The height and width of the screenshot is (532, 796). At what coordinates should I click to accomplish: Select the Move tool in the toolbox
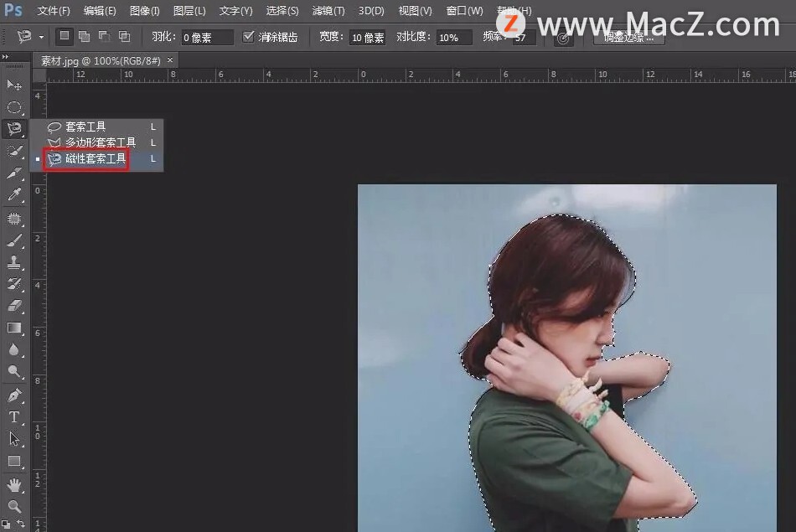tap(14, 85)
